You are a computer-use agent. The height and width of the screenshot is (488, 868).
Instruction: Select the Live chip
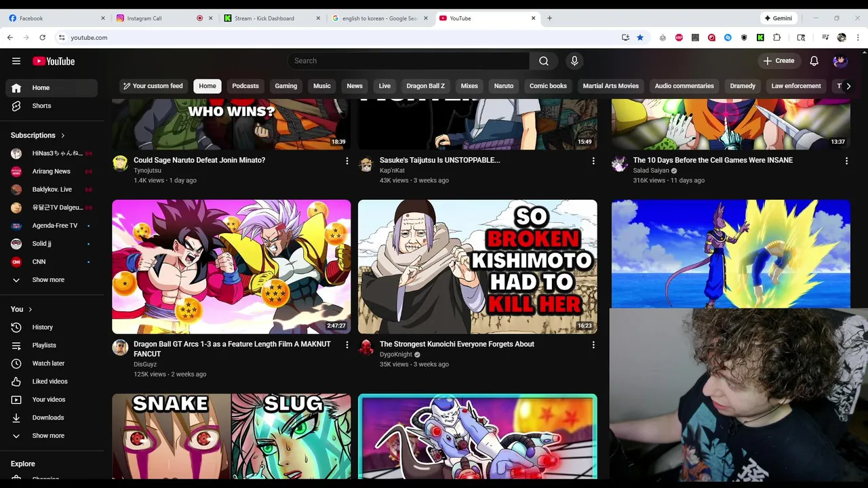[384, 86]
